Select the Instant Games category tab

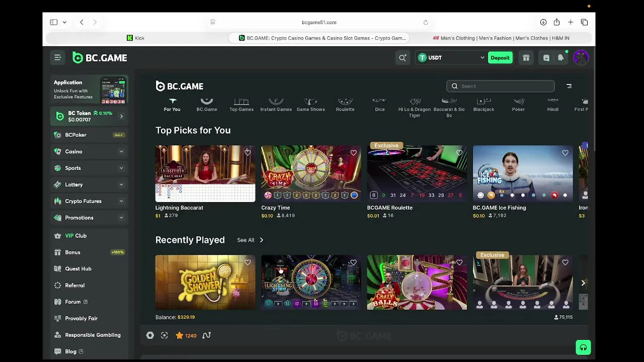[276, 105]
